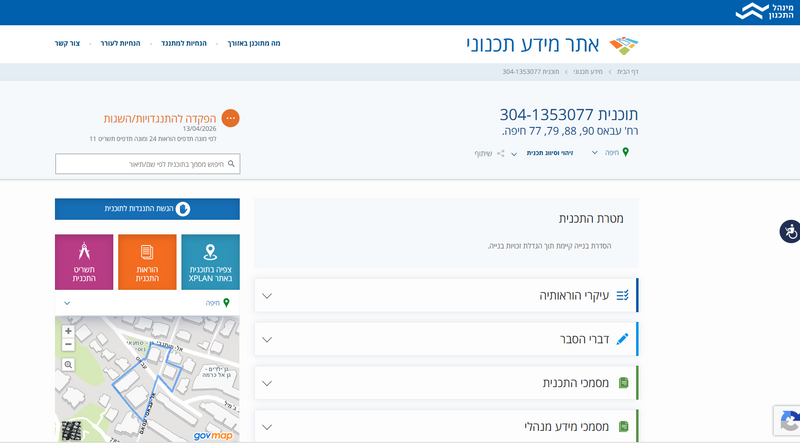
Task: Open the purple תשריט התכנית tile
Action: [x=84, y=262]
